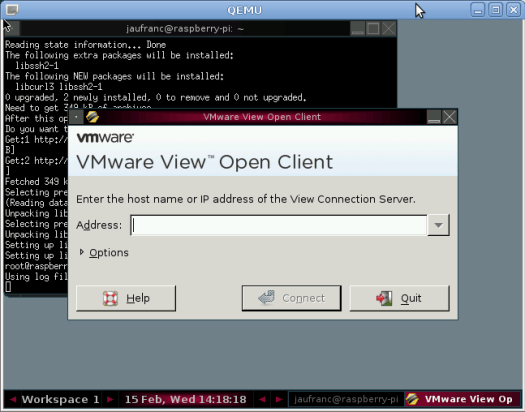Open the VMware dialog window menu button

pyautogui.click(x=76, y=117)
